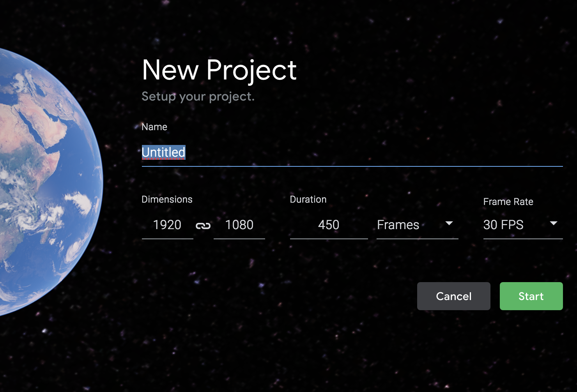Select the highlighted Untitled text

(x=163, y=152)
